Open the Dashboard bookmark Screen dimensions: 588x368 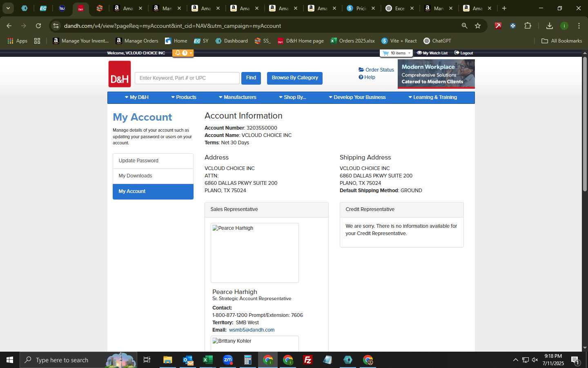pos(232,41)
